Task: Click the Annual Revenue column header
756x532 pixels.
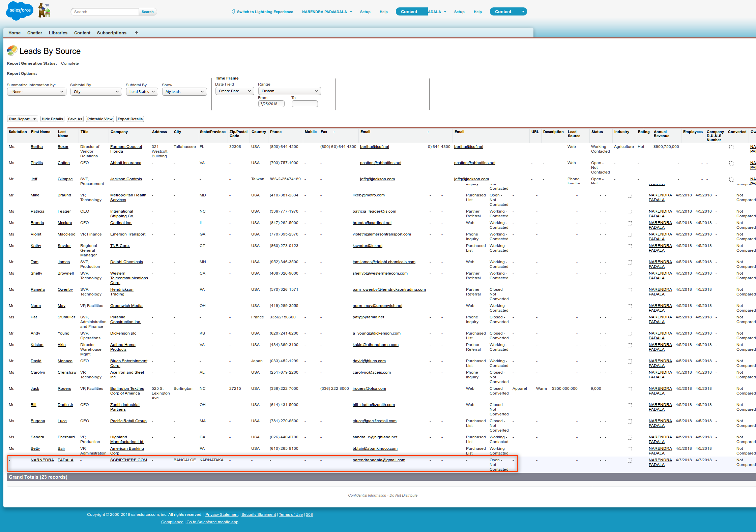Action: pyautogui.click(x=661, y=134)
